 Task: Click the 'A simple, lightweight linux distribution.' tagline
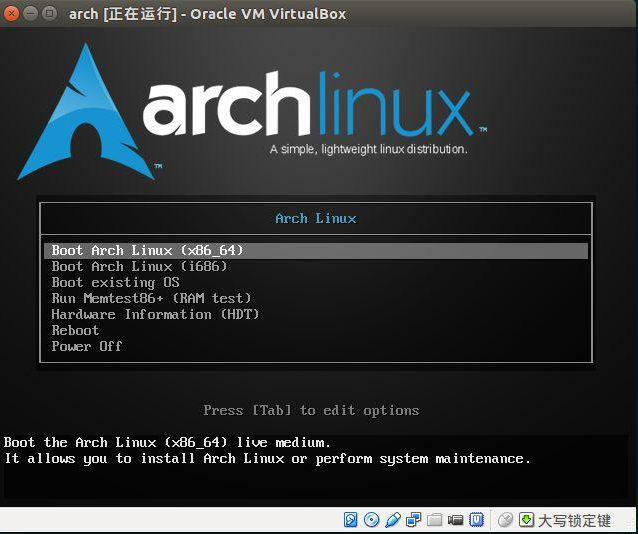(x=368, y=149)
